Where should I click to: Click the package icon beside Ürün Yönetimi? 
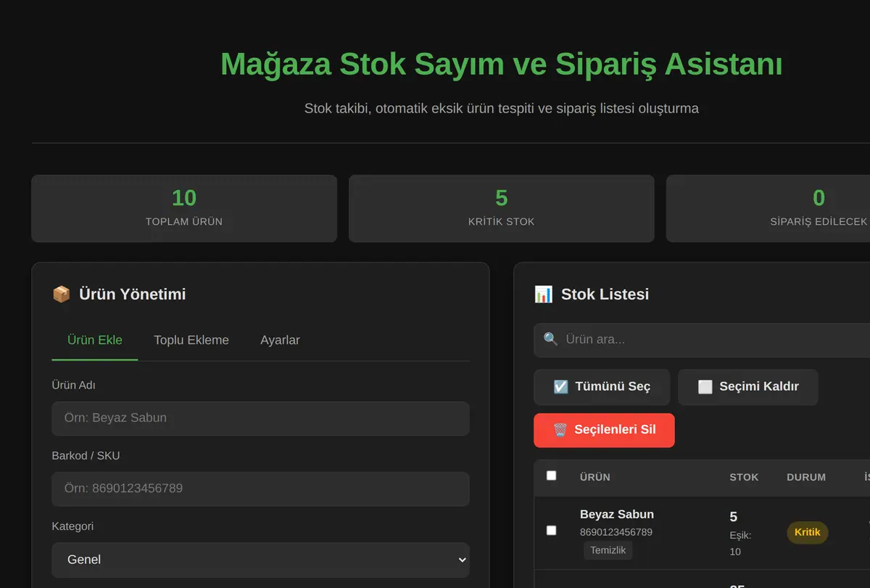tap(62, 294)
